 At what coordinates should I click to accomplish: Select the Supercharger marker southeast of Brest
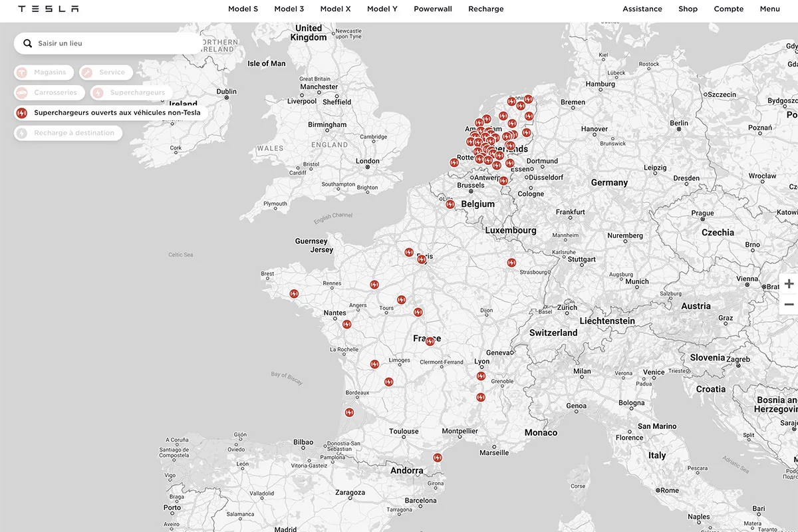coord(294,293)
